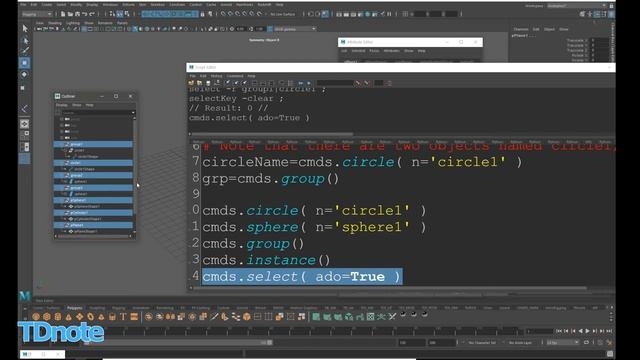This screenshot has width=640, height=360.
Task: Open the viewport gamma dropdown
Action: (295, 29)
